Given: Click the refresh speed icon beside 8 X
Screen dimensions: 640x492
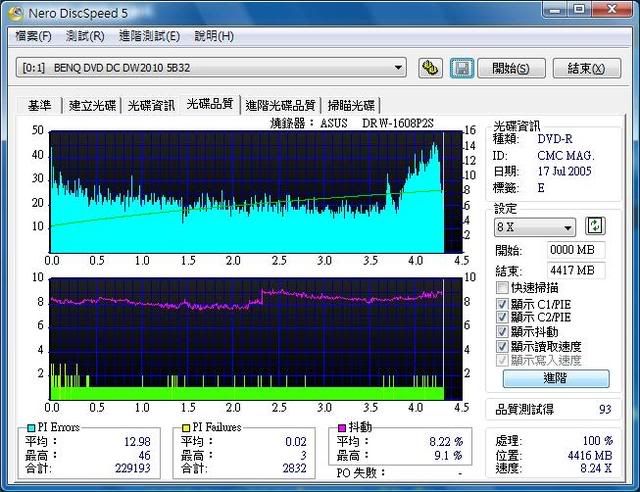Looking at the screenshot, I should pos(595,226).
